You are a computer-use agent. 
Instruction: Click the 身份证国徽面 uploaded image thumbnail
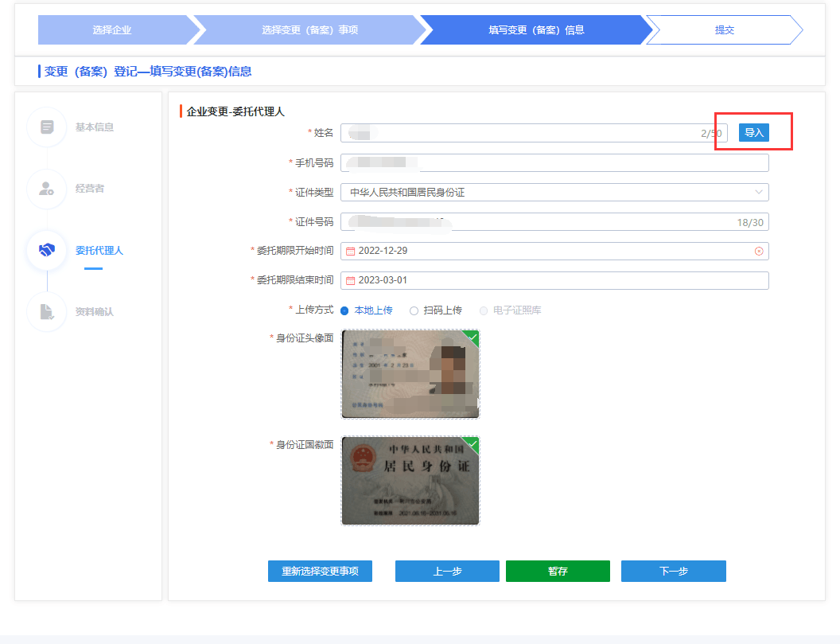click(410, 481)
